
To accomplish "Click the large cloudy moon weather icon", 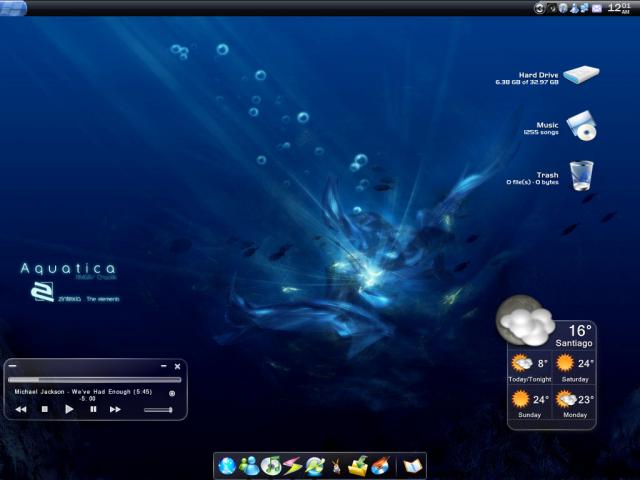I will 525,320.
